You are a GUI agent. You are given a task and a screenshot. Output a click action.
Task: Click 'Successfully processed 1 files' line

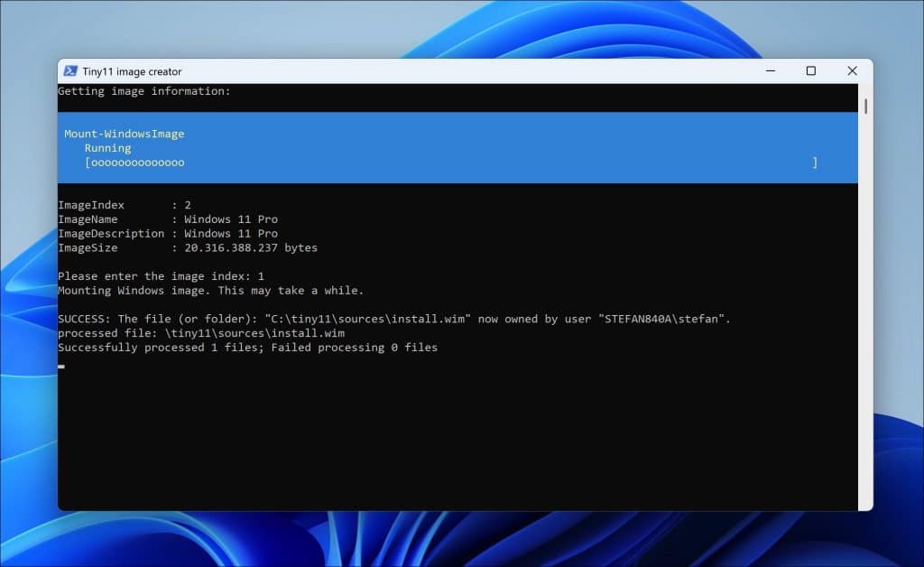pos(247,348)
